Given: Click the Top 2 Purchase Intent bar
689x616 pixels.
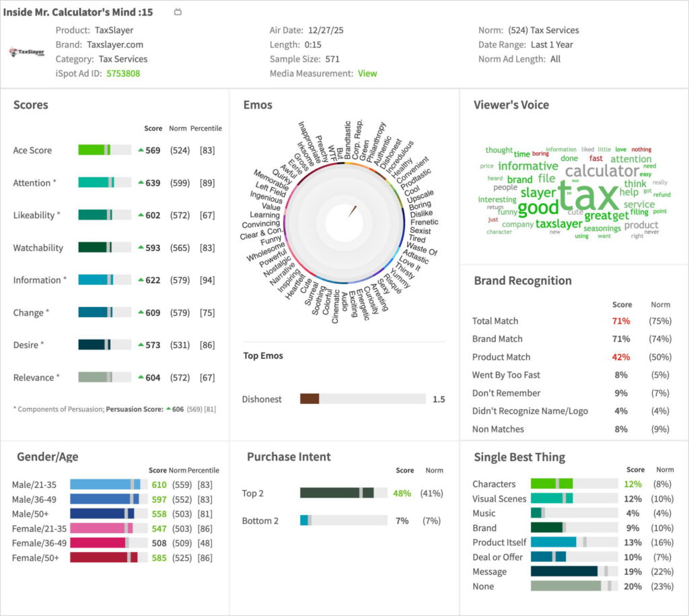Looking at the screenshot, I should (343, 493).
